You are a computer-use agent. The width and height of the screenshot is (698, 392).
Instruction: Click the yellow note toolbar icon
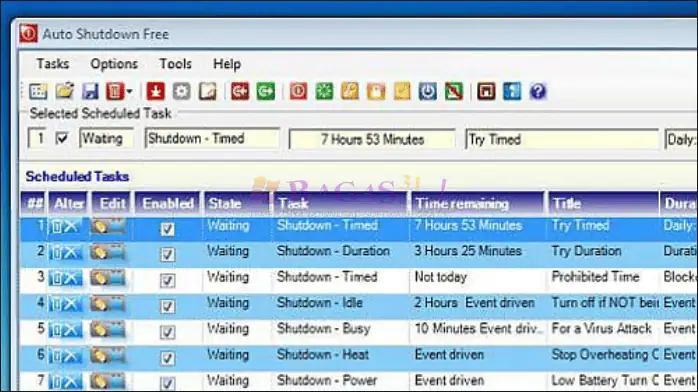pyautogui.click(x=402, y=91)
